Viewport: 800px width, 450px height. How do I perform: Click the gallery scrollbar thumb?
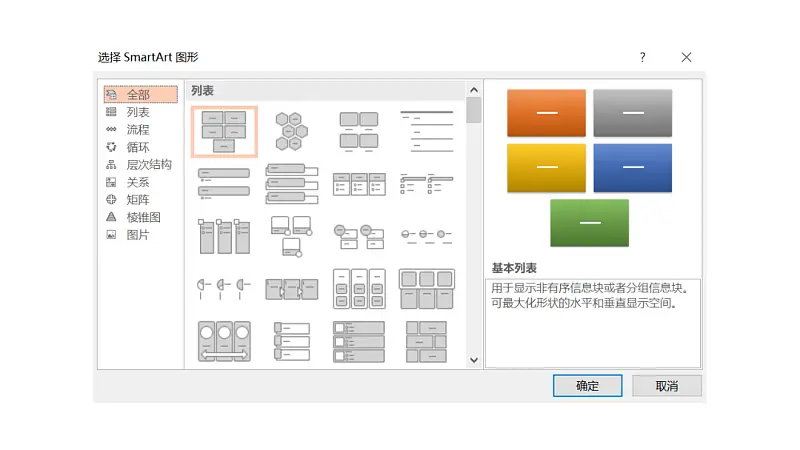coord(474,110)
